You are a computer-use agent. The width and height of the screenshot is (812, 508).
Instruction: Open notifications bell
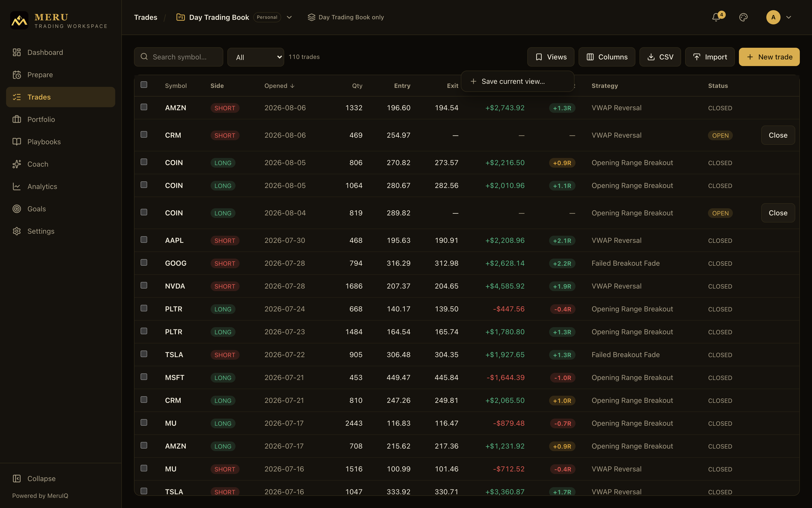(716, 17)
